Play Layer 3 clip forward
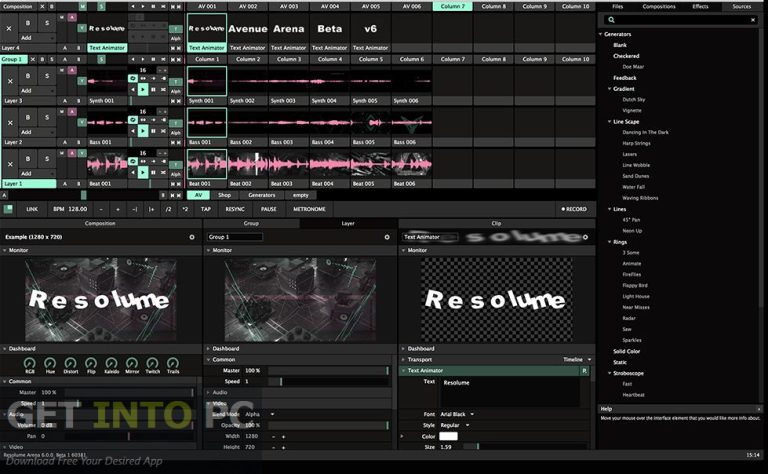Image resolution: width=768 pixels, height=474 pixels. [143, 90]
